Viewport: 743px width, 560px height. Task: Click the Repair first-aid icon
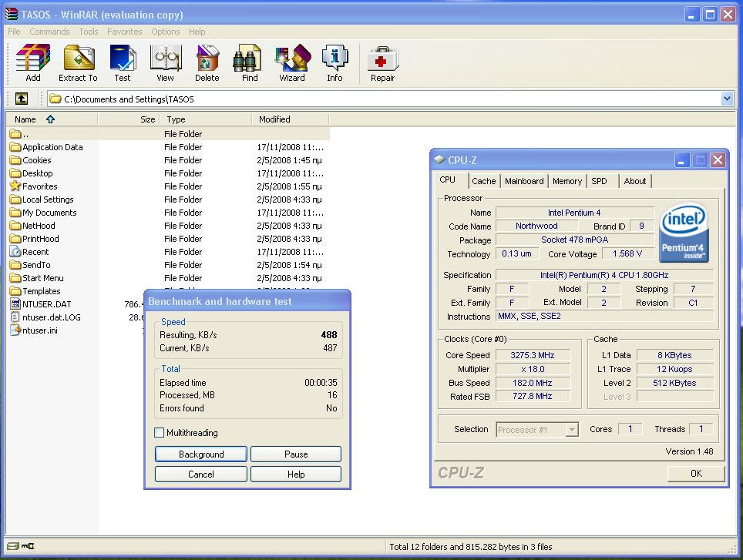(x=383, y=59)
